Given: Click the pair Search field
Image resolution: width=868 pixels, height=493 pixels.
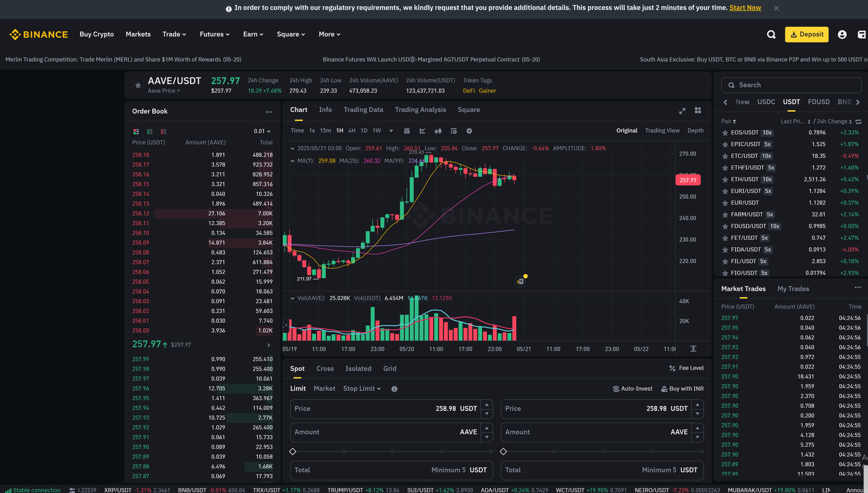Looking at the screenshot, I should point(792,85).
